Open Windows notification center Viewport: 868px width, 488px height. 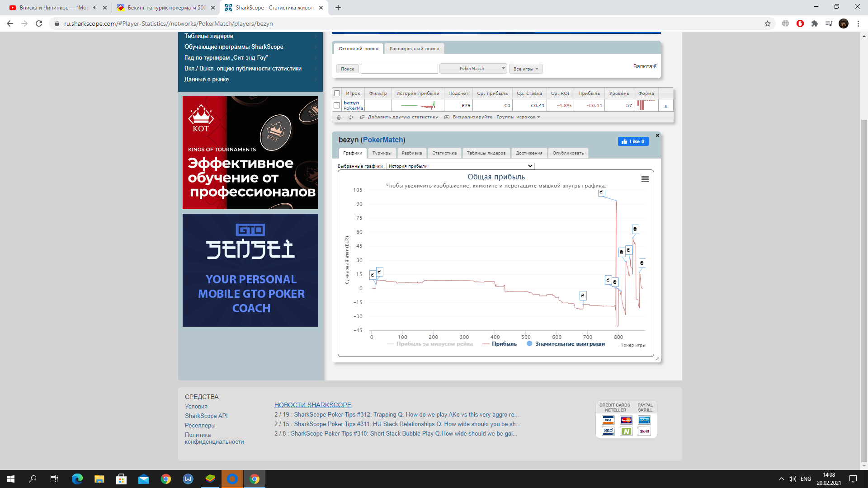tap(853, 479)
